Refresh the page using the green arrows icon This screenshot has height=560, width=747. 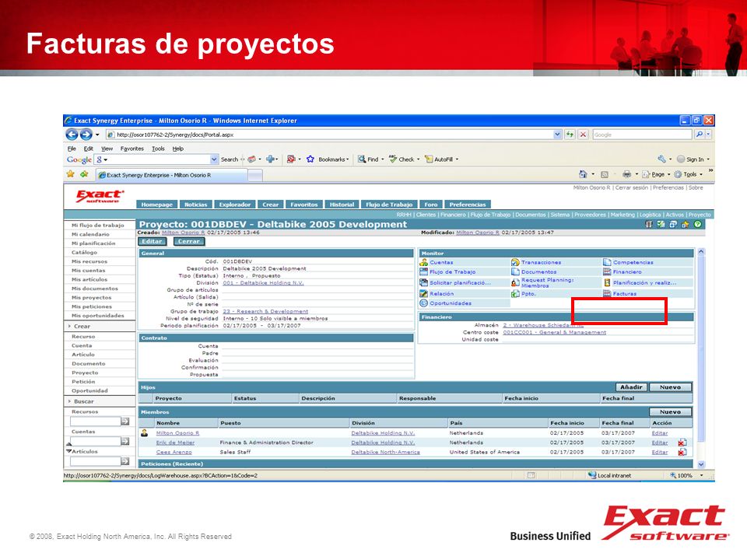570,135
